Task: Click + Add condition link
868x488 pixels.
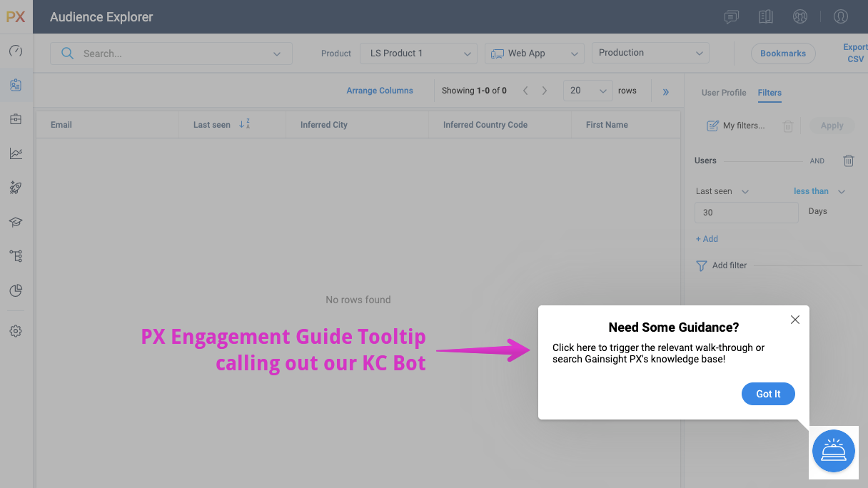Action: [x=707, y=239]
